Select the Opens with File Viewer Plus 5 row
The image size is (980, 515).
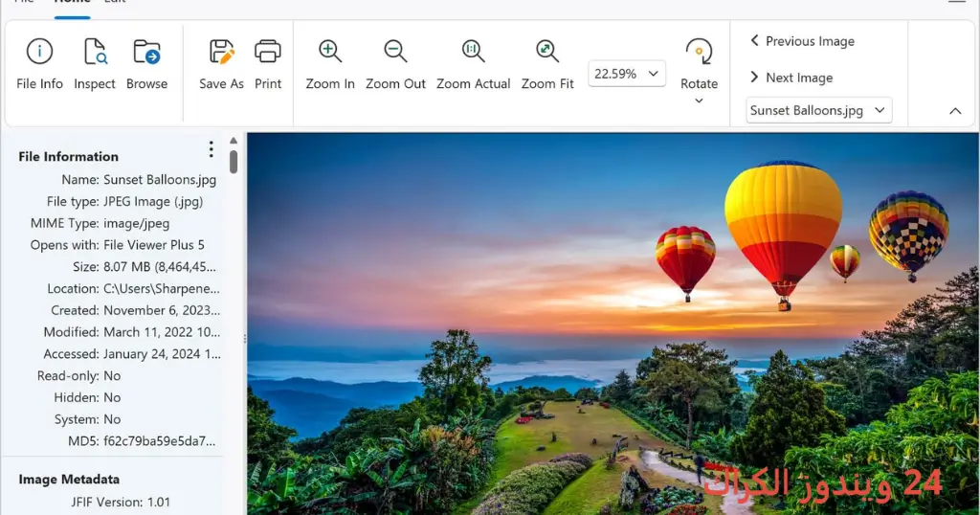tap(119, 245)
